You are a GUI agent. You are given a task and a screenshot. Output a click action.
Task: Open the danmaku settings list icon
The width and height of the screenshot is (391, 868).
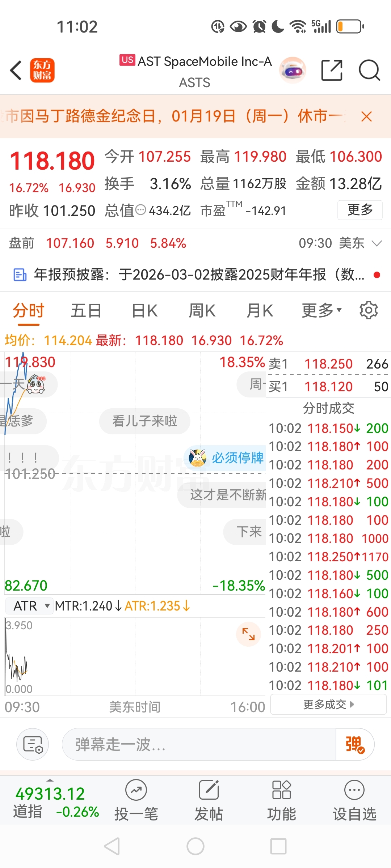(33, 744)
